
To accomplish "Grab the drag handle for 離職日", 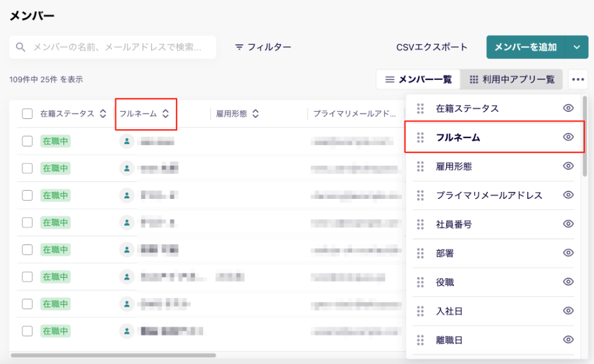I will [420, 340].
